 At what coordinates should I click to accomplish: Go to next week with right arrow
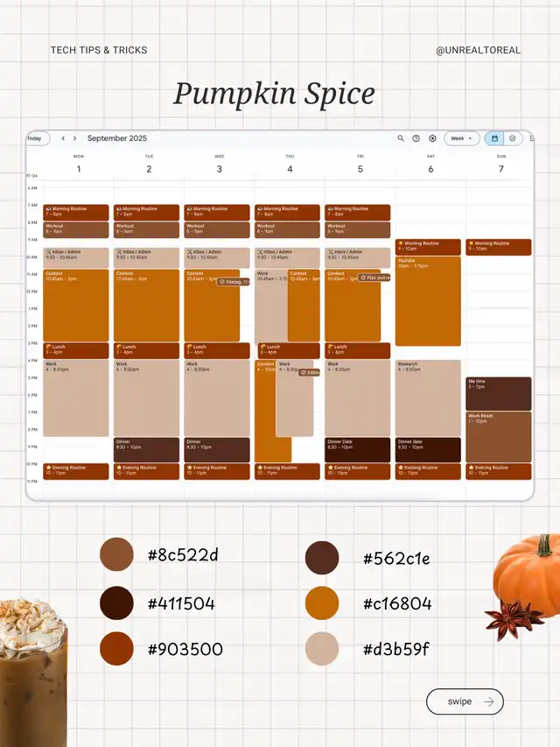[75, 138]
